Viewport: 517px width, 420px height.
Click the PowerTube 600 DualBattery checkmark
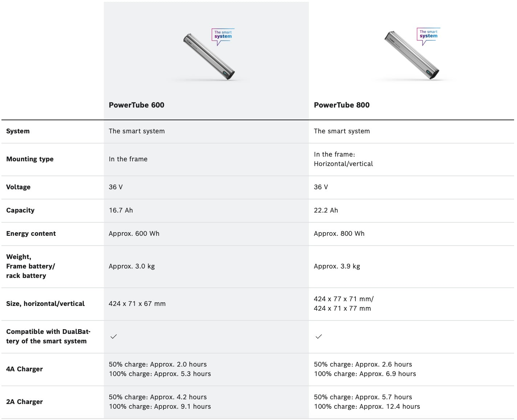pos(114,337)
